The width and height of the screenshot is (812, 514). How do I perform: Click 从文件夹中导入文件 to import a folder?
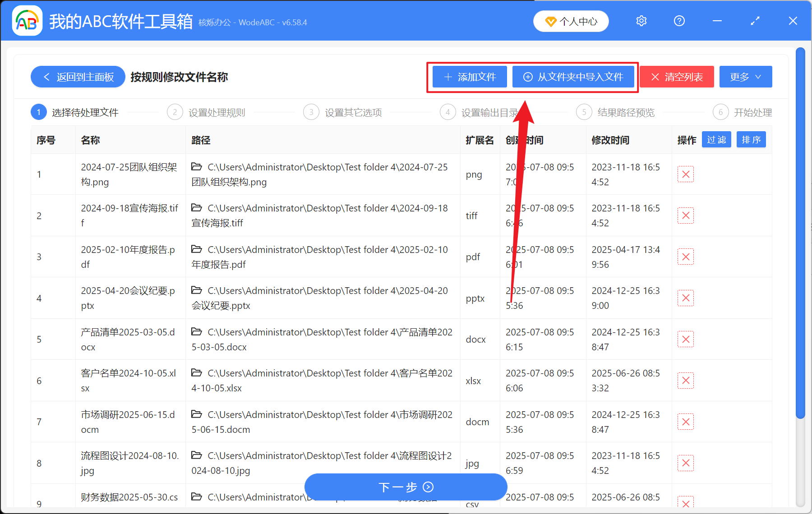point(573,77)
